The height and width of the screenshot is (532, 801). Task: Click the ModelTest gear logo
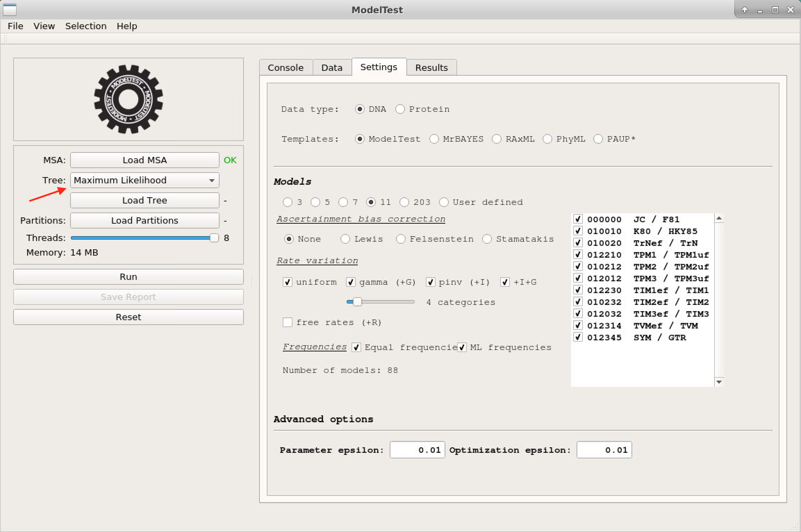coord(129,99)
